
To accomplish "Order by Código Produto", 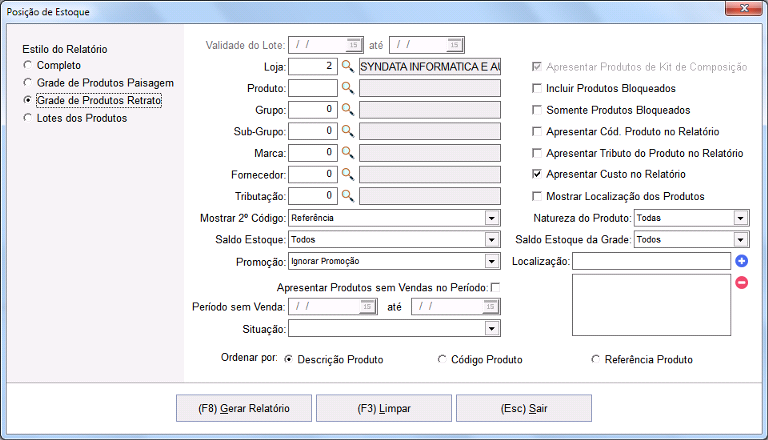I will 442,360.
